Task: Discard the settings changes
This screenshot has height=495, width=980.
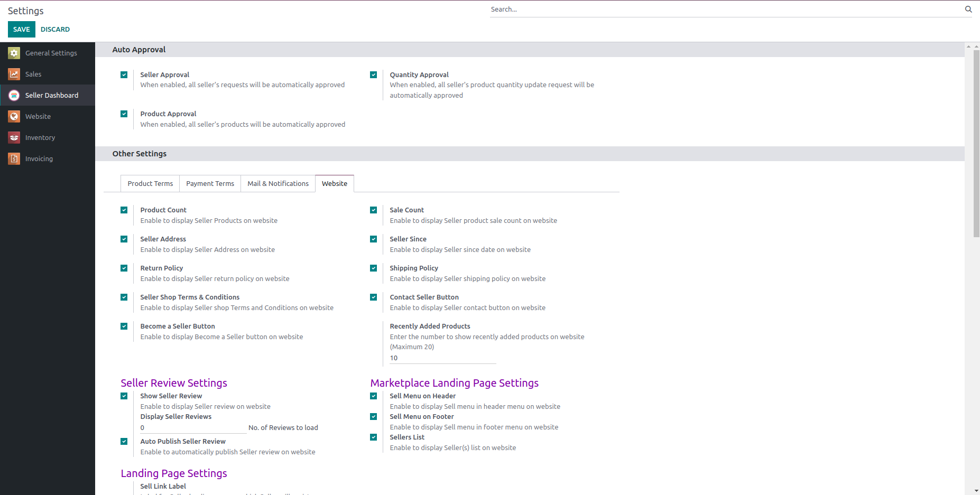Action: tap(55, 30)
